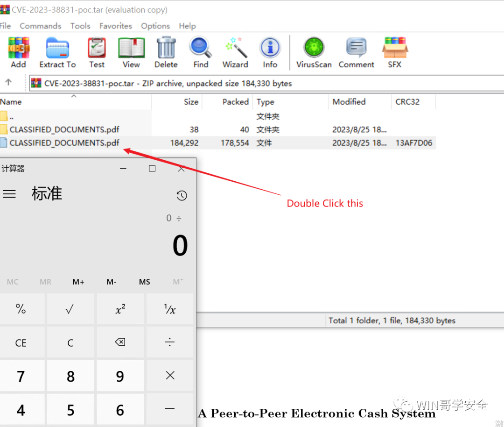Click the C clear key
The height and width of the screenshot is (427, 504).
pyautogui.click(x=70, y=342)
